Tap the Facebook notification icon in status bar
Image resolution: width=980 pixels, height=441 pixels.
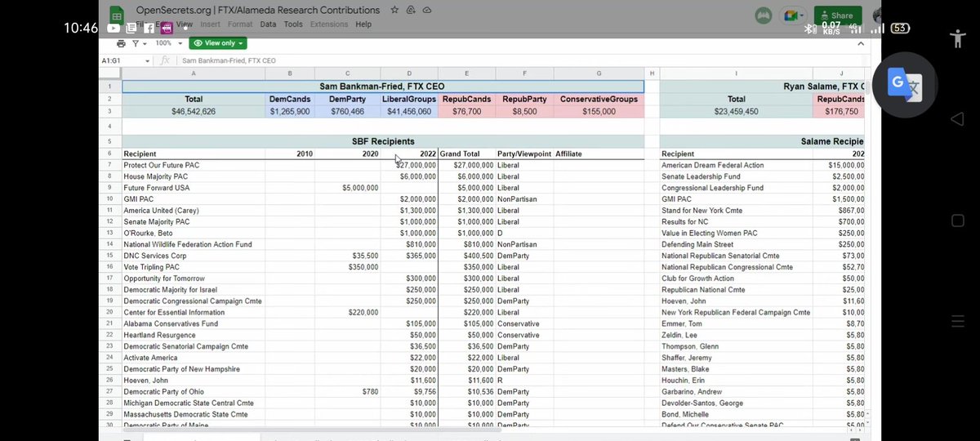(x=149, y=28)
